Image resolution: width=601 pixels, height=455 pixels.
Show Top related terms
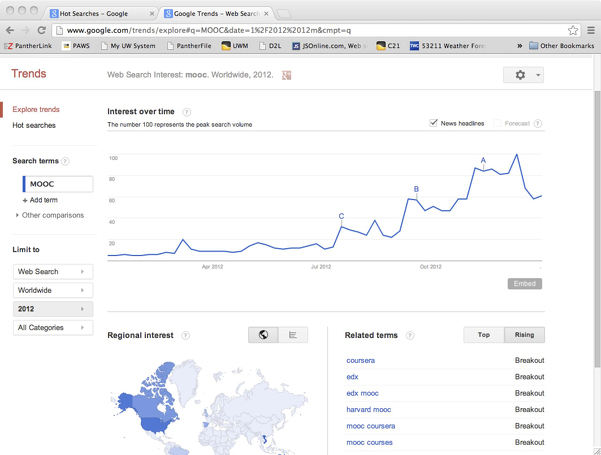pos(484,335)
